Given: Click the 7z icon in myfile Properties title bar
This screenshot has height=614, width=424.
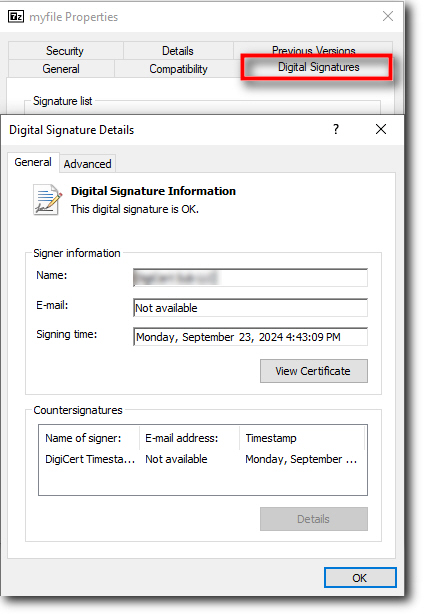Looking at the screenshot, I should [16, 17].
